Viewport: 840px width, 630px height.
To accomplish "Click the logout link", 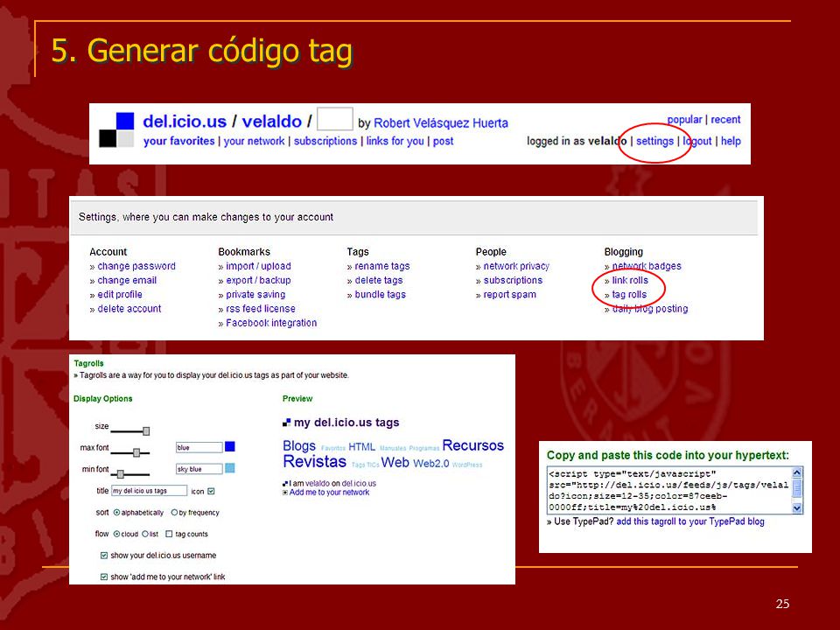I will click(697, 141).
